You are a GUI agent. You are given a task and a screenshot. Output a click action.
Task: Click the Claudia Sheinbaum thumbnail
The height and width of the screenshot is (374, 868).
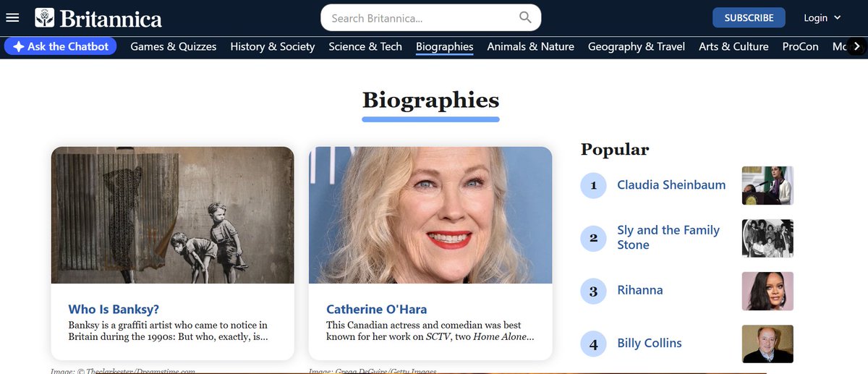coord(767,185)
